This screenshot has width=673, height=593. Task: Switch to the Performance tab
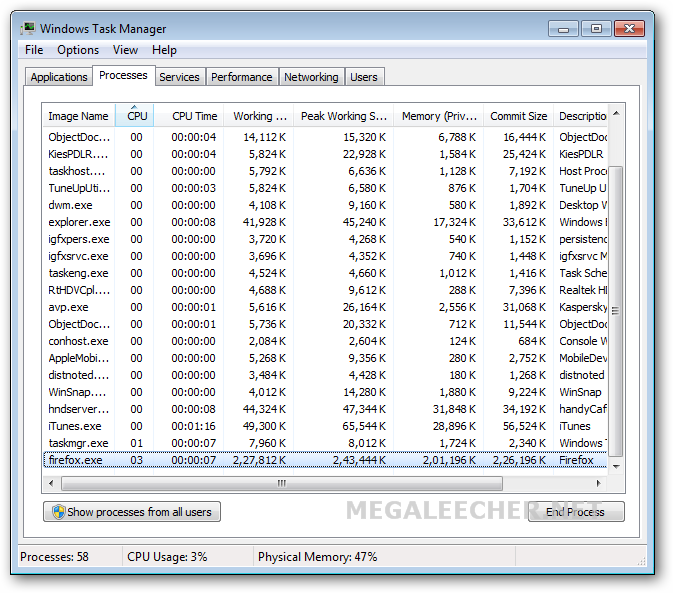tap(241, 77)
